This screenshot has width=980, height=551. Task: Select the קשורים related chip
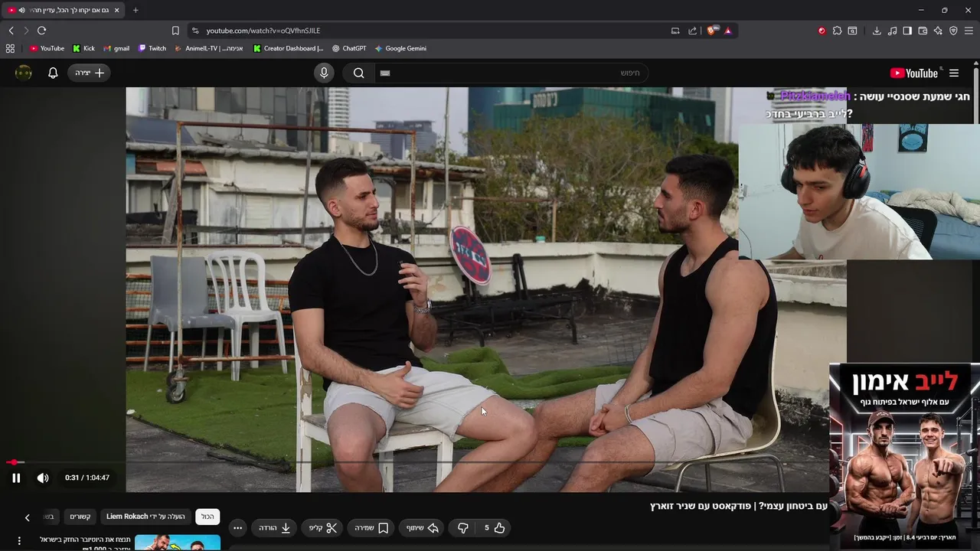tap(80, 517)
